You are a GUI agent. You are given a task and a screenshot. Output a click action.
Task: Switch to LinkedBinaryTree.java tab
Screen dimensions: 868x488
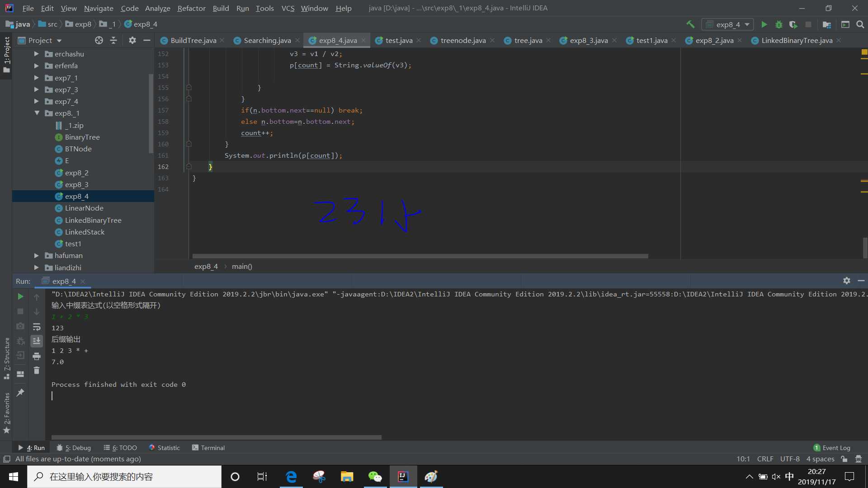click(797, 41)
